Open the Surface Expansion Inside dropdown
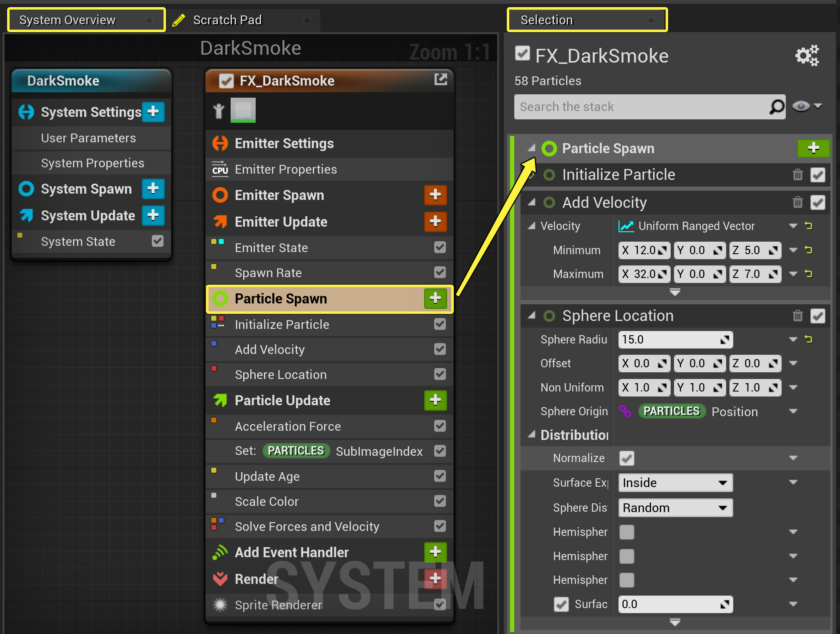The height and width of the screenshot is (634, 840). (675, 483)
